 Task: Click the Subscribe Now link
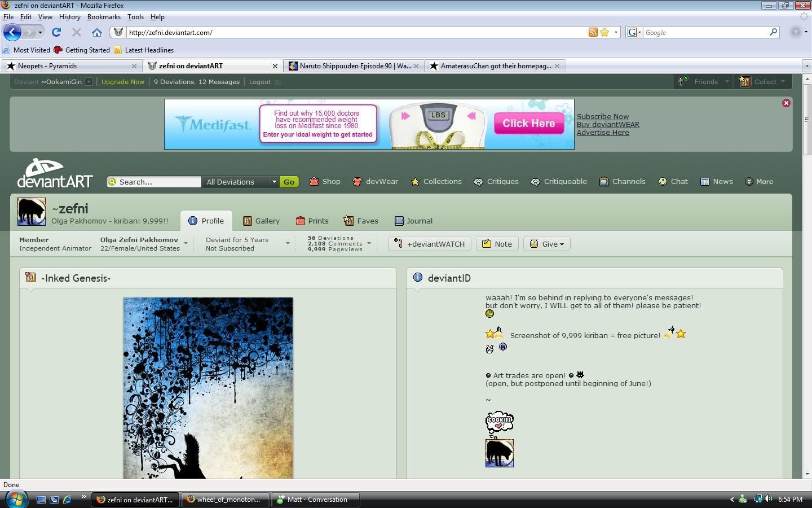[602, 116]
